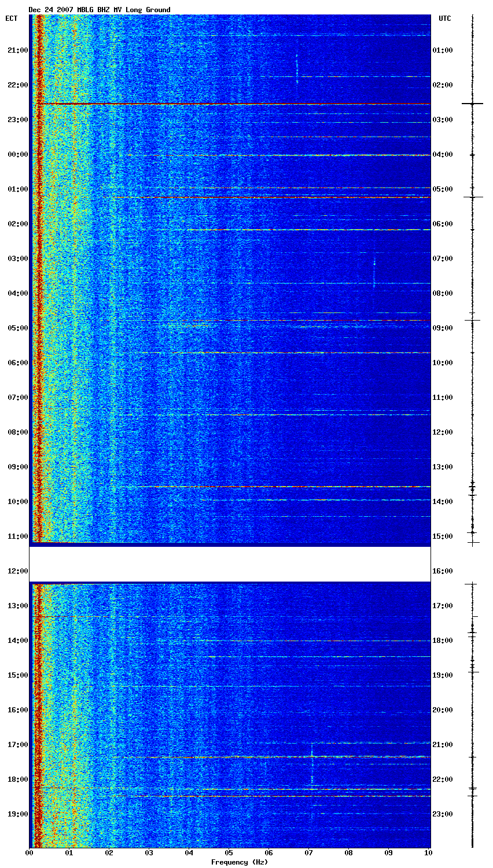Pick the 07:00 label on UTC axis
The height and width of the screenshot is (868, 493).
coord(443,259)
